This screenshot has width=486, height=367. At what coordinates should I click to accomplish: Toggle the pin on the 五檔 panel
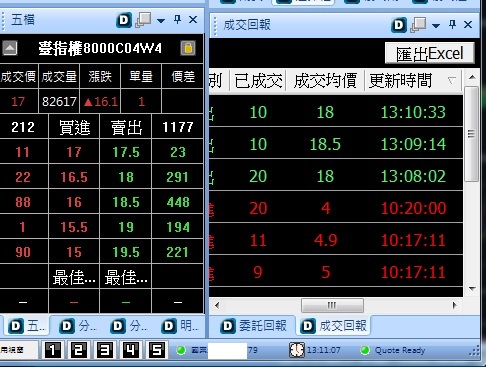pyautogui.click(x=177, y=20)
